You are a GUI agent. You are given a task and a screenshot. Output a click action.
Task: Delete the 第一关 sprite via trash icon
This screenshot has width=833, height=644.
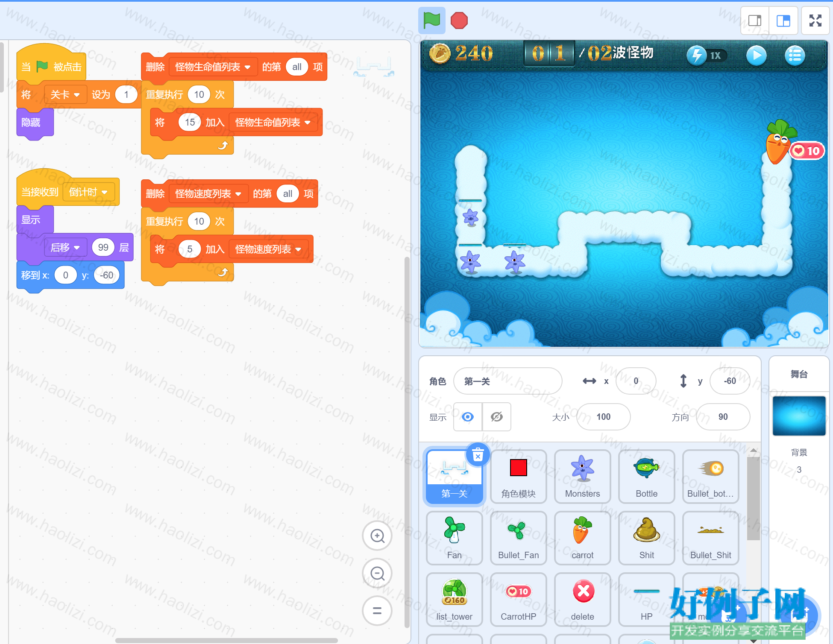[478, 454]
